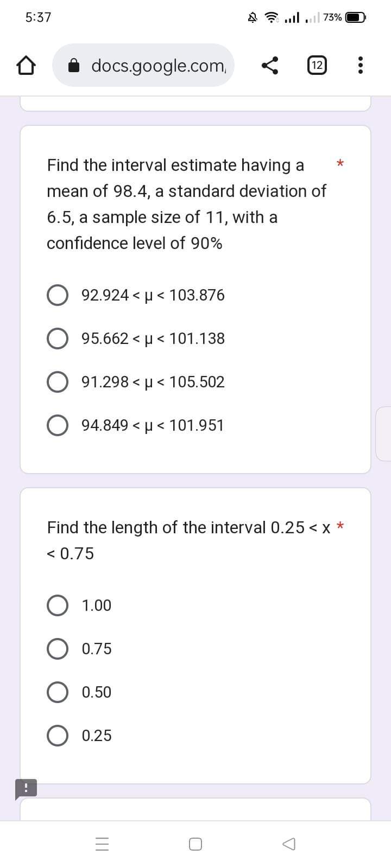Viewport: 391px width, 868px height.
Task: Tap the Home icon next to address bar
Action: (26, 65)
